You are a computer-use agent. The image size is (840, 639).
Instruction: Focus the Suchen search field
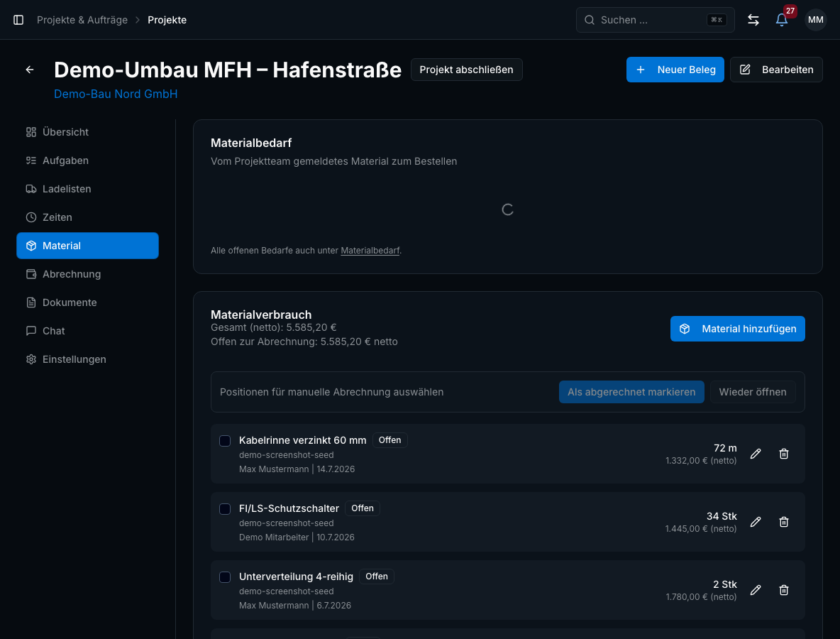tap(655, 20)
